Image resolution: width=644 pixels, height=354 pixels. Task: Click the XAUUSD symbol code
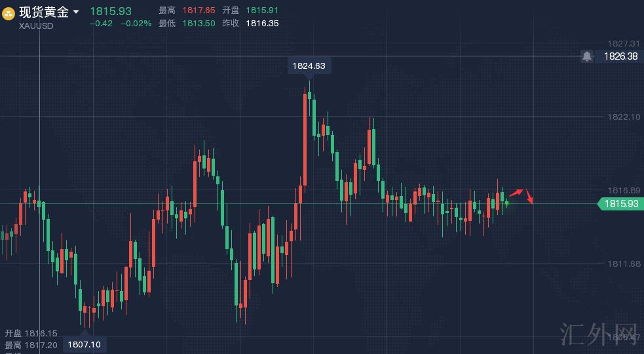[x=37, y=26]
